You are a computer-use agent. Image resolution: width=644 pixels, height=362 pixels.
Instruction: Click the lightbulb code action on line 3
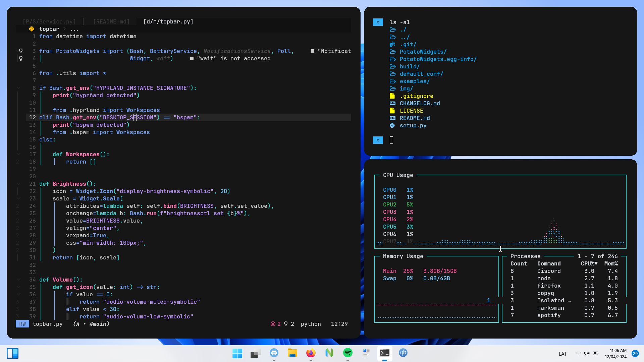tap(21, 51)
